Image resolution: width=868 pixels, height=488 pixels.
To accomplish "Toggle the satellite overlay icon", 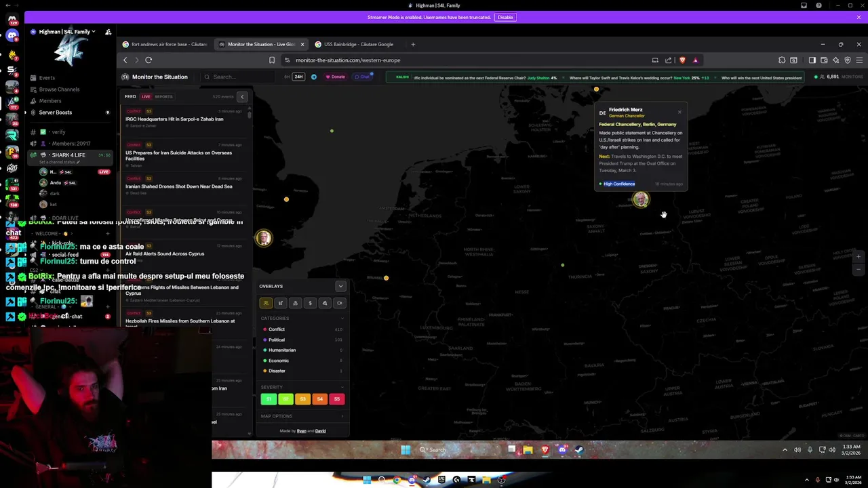I will coord(281,303).
